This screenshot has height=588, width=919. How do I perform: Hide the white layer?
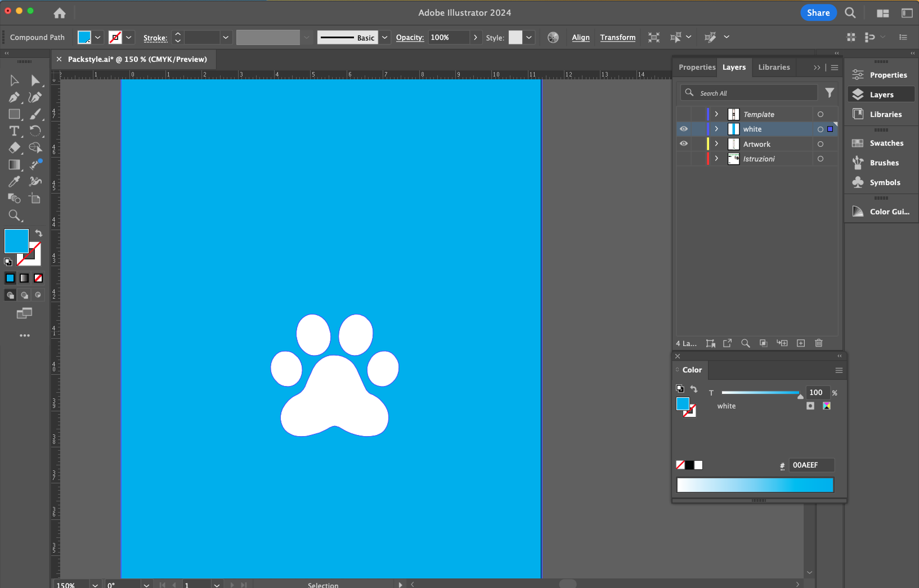pos(684,129)
